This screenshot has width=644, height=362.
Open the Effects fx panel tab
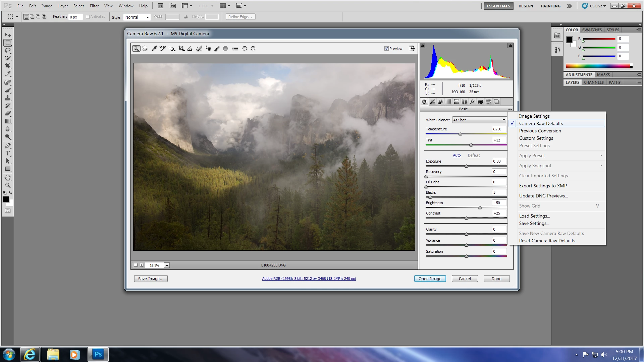point(473,102)
